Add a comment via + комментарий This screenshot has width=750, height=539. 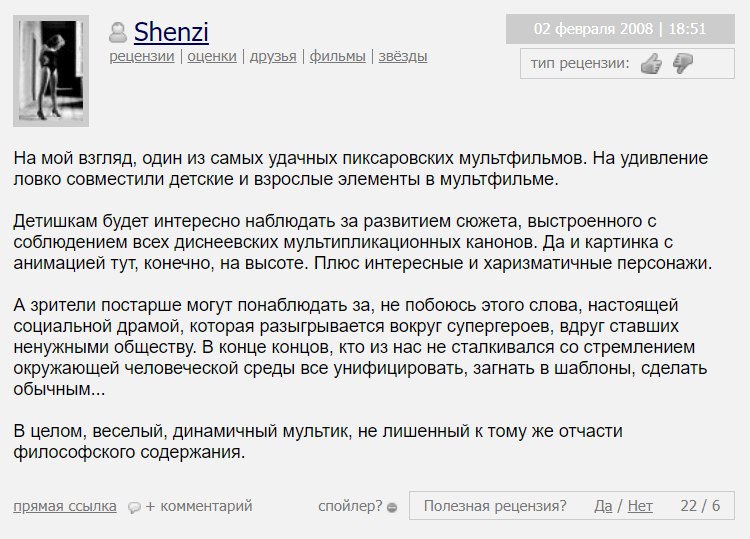click(x=199, y=506)
